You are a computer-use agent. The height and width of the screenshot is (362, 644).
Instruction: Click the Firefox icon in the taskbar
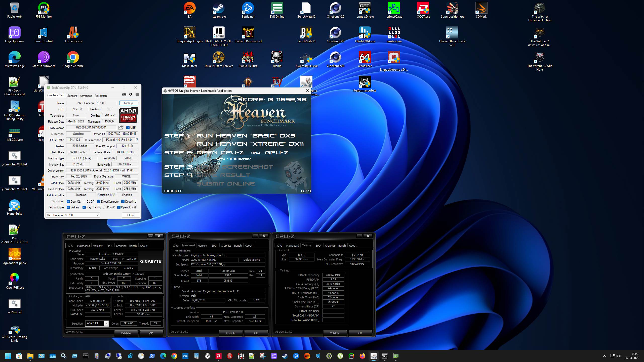[362, 356]
